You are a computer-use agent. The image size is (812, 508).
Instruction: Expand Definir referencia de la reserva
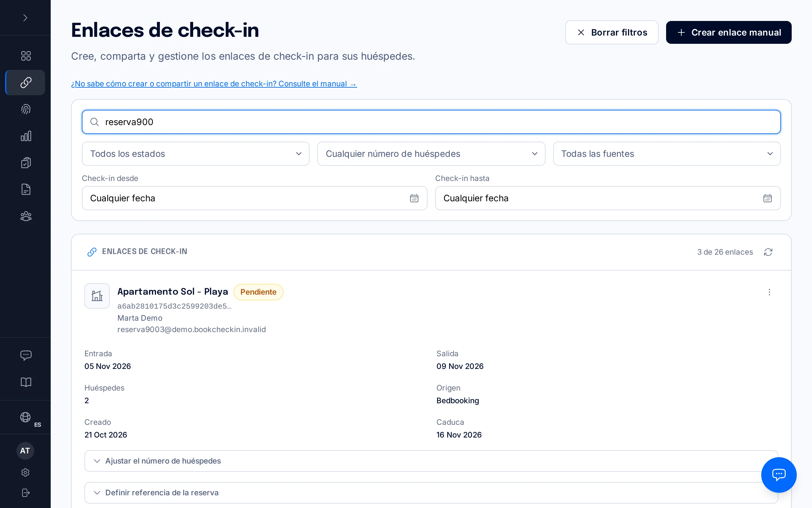(x=431, y=492)
